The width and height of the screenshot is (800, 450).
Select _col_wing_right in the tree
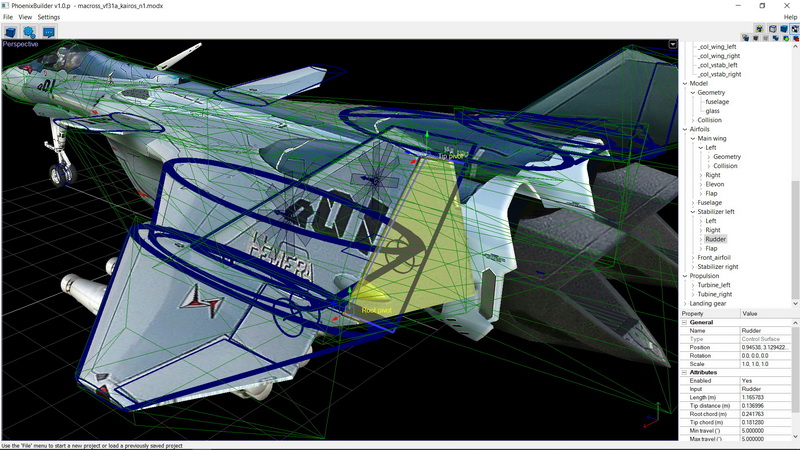coord(718,56)
